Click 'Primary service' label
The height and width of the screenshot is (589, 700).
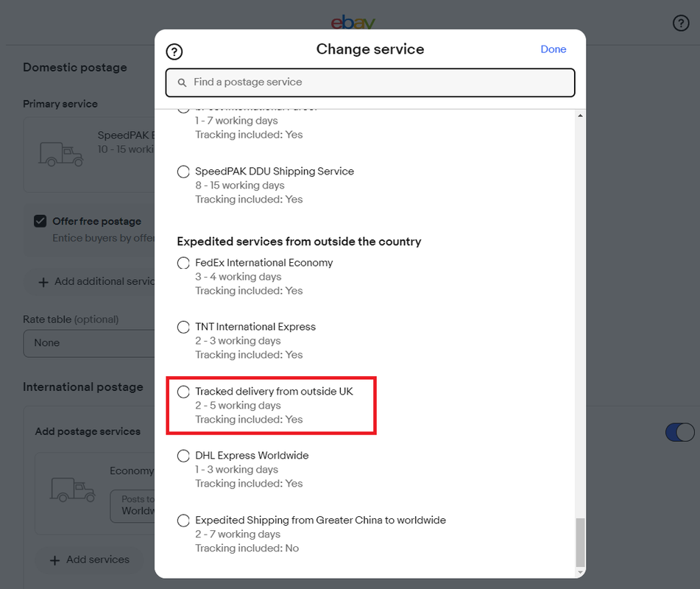pos(60,104)
